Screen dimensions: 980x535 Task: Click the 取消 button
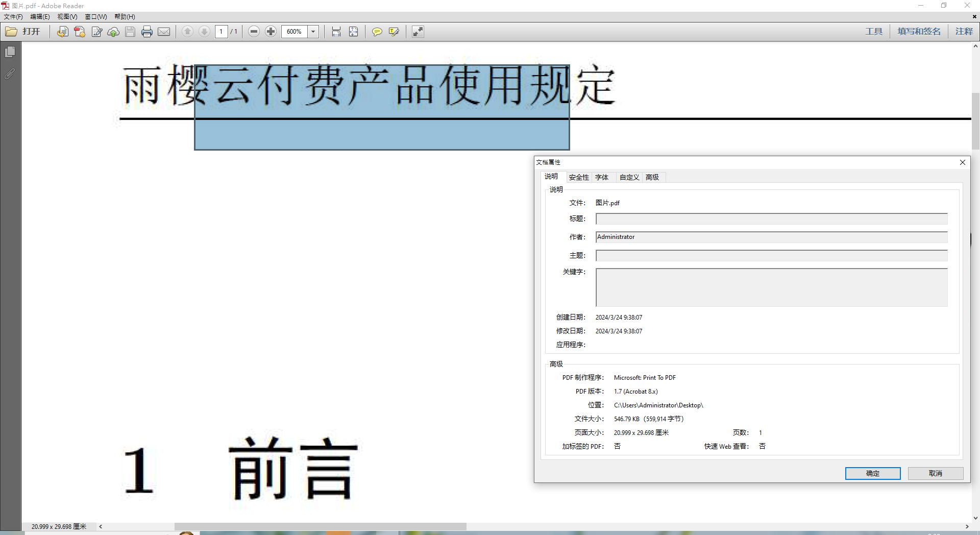pyautogui.click(x=936, y=473)
